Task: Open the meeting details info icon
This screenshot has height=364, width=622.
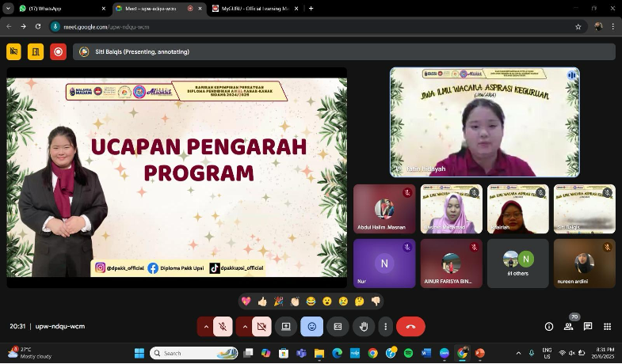Action: 549,326
